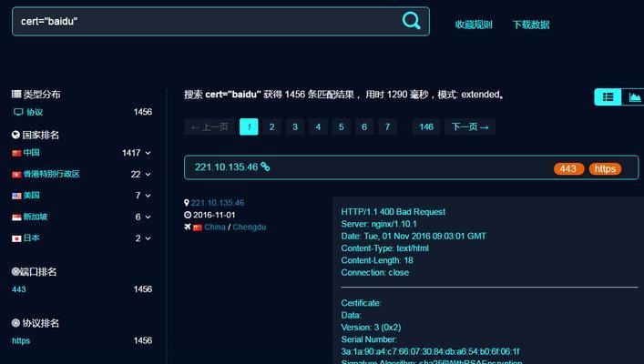This screenshot has width=644, height=364.
Task: Select the 'Server: nginx/1.10.1' line
Action: [379, 224]
